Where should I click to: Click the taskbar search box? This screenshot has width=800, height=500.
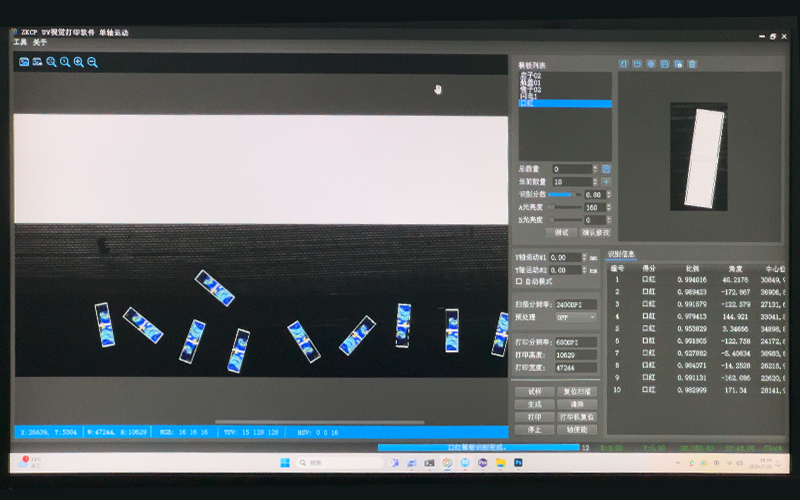tap(339, 463)
